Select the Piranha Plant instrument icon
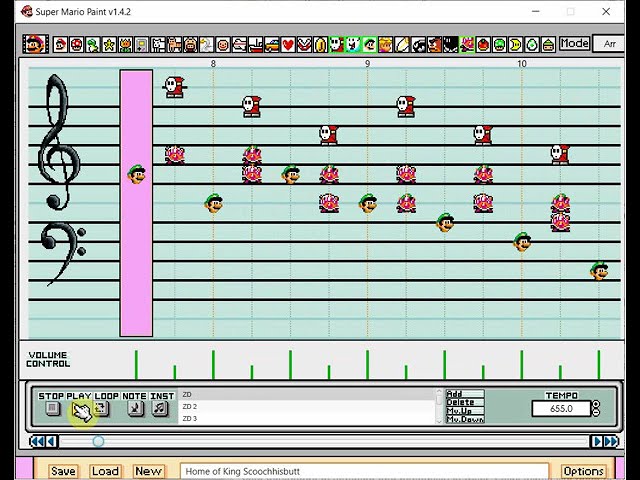Image resolution: width=640 pixels, height=480 pixels. (304, 44)
